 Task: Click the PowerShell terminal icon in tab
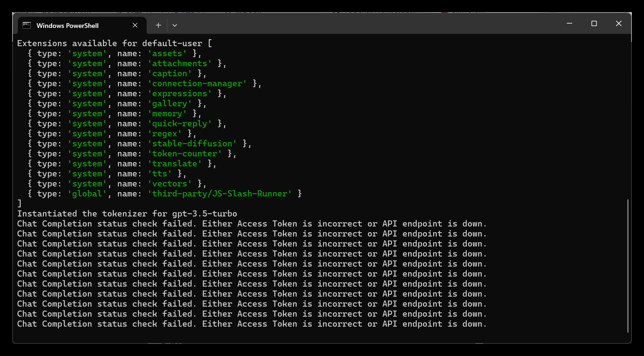[27, 25]
